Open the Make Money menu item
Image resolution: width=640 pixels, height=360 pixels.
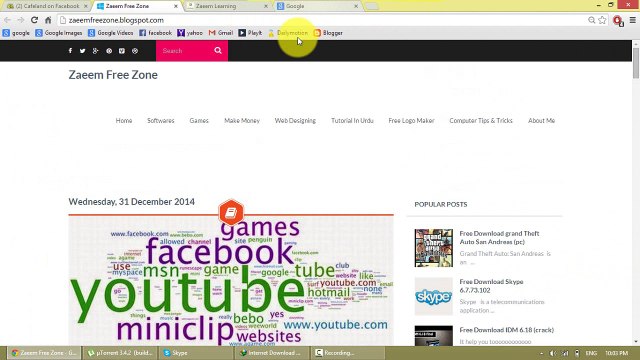[242, 120]
